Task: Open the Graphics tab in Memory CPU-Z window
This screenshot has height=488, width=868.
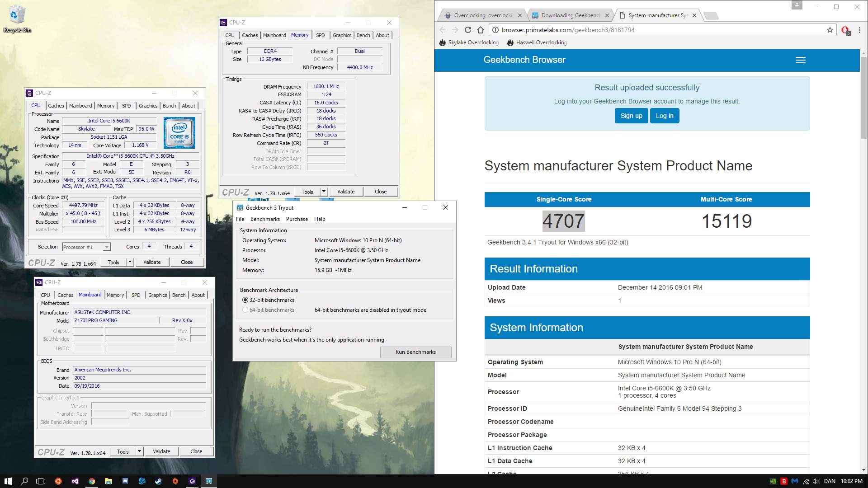Action: pos(342,35)
